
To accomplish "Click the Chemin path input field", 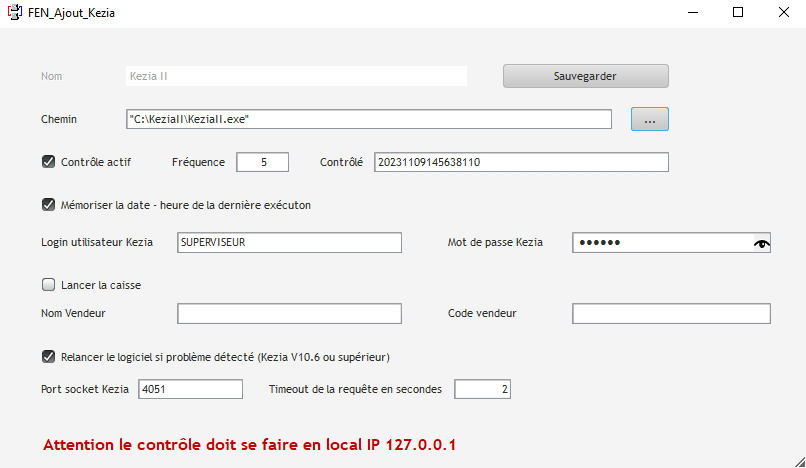I will (x=368, y=119).
